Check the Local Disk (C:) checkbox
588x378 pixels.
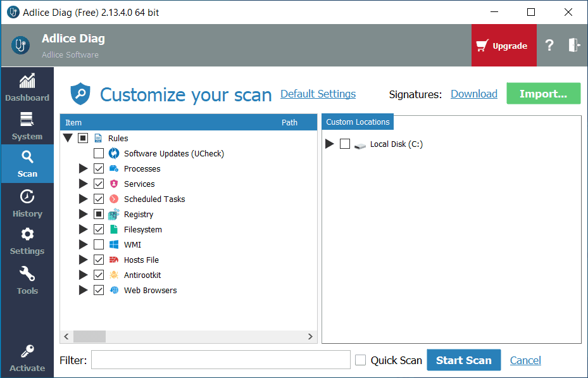tap(344, 144)
